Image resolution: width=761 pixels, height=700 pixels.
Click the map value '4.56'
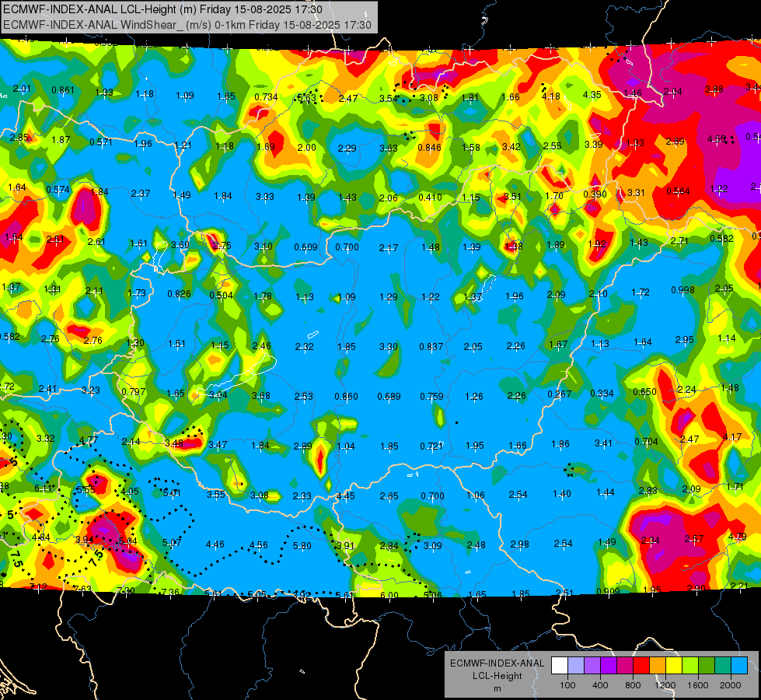[258, 545]
